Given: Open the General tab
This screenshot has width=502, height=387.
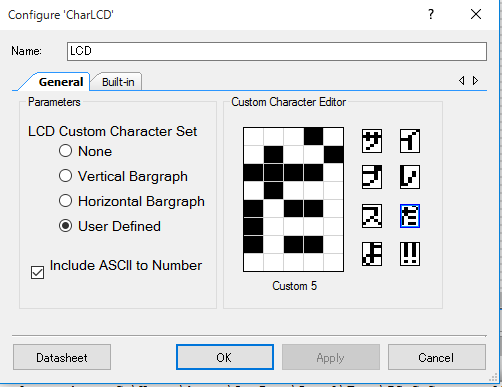Looking at the screenshot, I should pyautogui.click(x=61, y=82).
